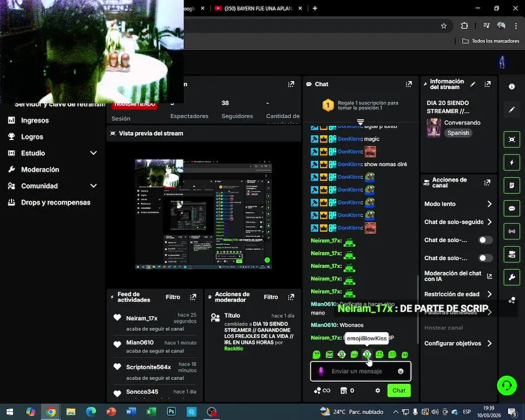Screen dimensions: 525x420
Task: Open Modo lento options
Action: coord(458,204)
